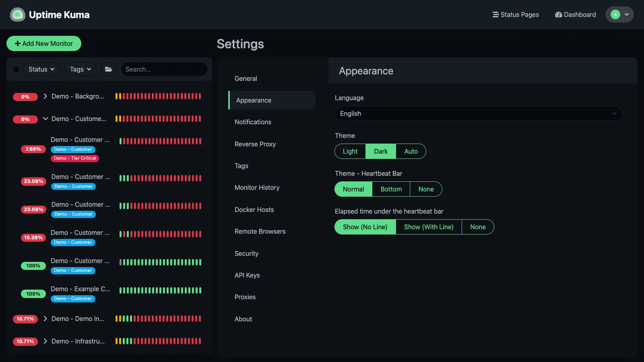Open Docker Hosts settings
The image size is (644, 362).
(x=272, y=210)
